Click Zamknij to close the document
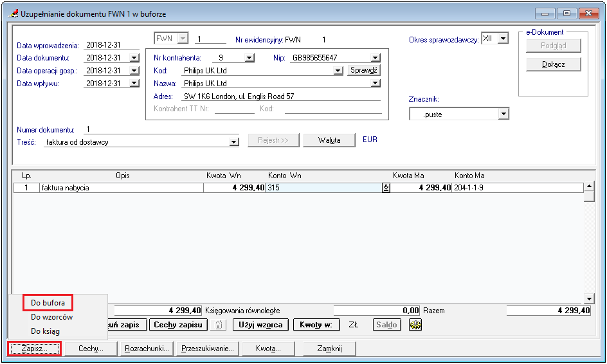 click(329, 349)
